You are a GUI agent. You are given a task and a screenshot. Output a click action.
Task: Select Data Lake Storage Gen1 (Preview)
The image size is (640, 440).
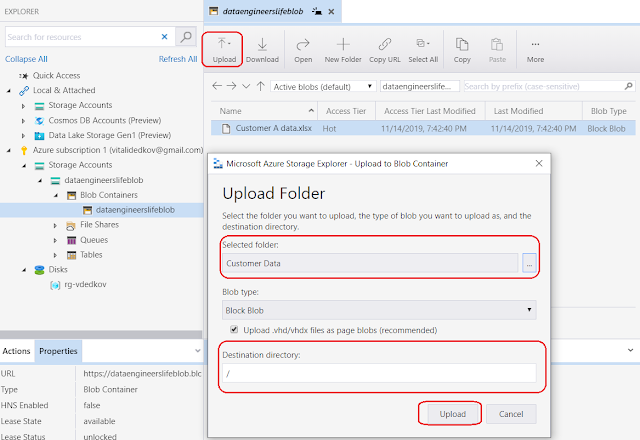point(110,135)
